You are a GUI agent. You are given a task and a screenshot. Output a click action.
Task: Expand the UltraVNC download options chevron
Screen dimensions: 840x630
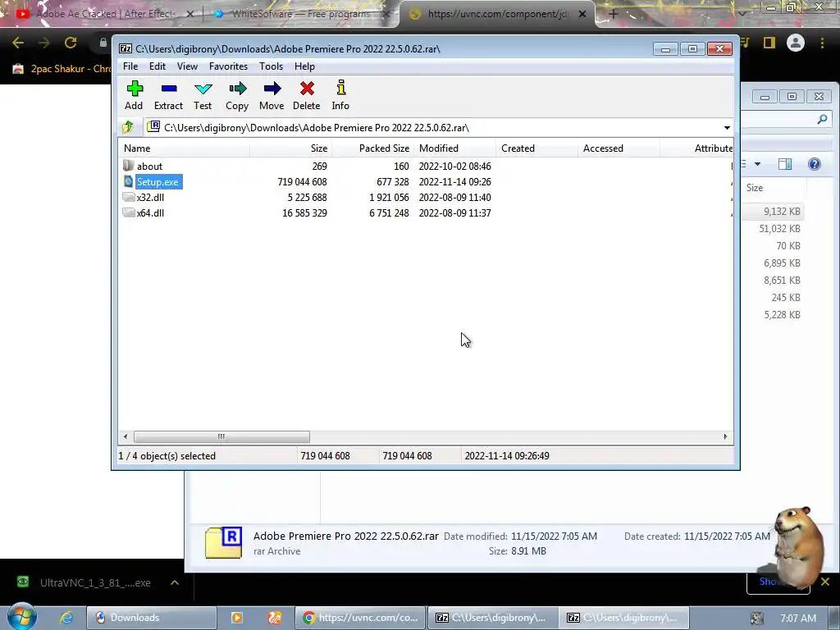[175, 582]
